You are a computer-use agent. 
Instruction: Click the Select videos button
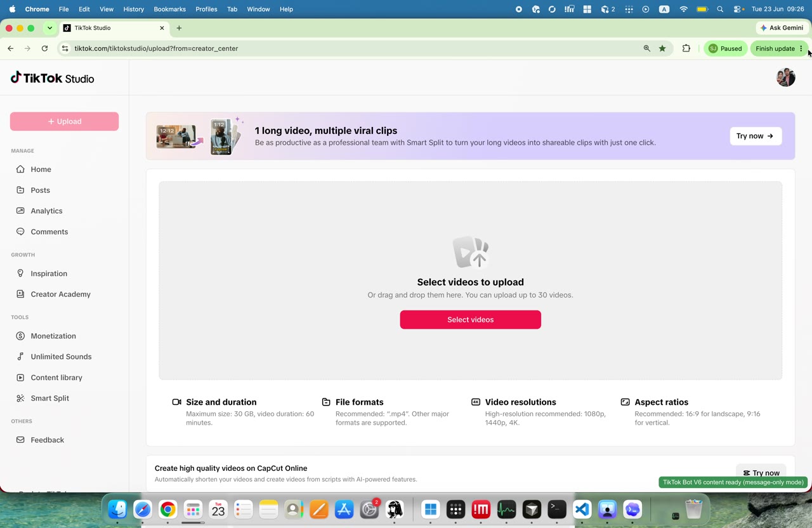[x=470, y=319]
